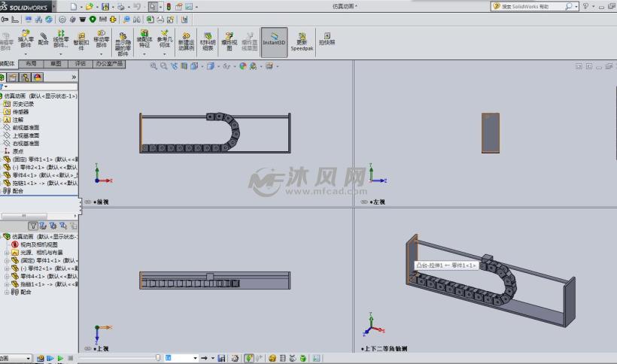Click the Exploded View icon
The height and width of the screenshot is (364, 617).
229,36
